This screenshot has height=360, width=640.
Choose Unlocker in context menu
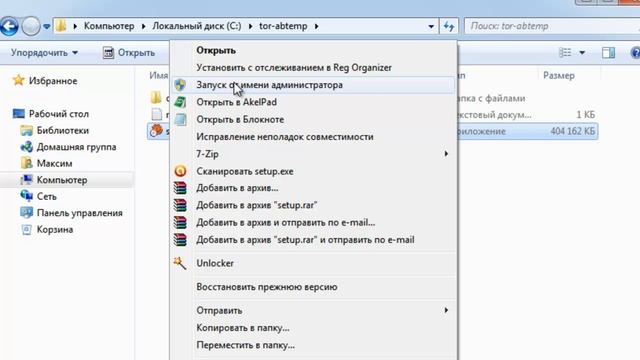(x=314, y=263)
